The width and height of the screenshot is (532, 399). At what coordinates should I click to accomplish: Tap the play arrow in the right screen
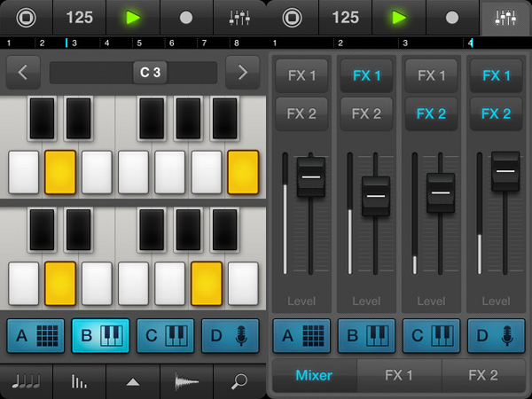coord(399,18)
